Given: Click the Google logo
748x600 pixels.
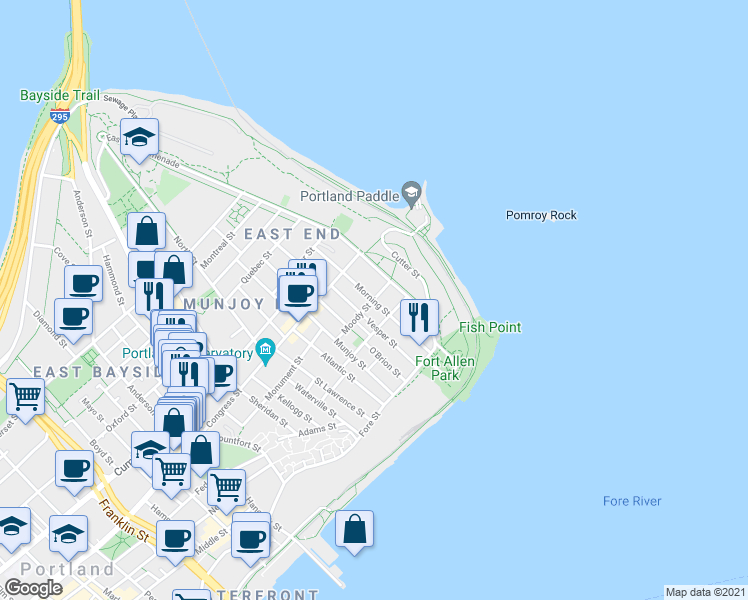Looking at the screenshot, I should tap(33, 588).
